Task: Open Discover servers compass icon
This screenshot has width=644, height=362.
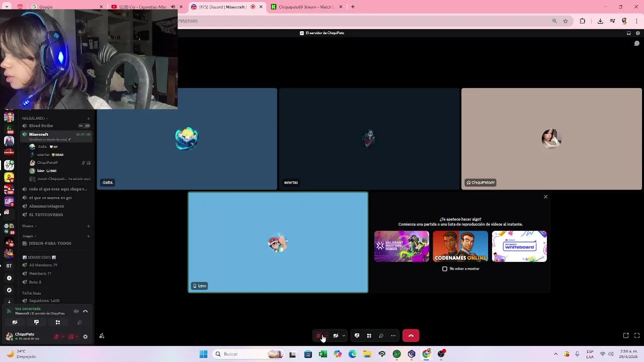Action: [x=9, y=290]
